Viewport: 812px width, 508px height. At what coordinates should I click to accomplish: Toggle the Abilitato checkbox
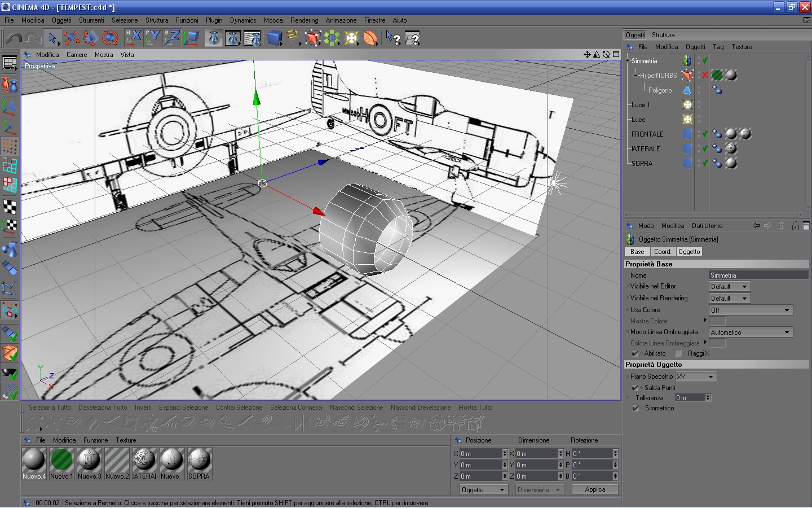[635, 353]
